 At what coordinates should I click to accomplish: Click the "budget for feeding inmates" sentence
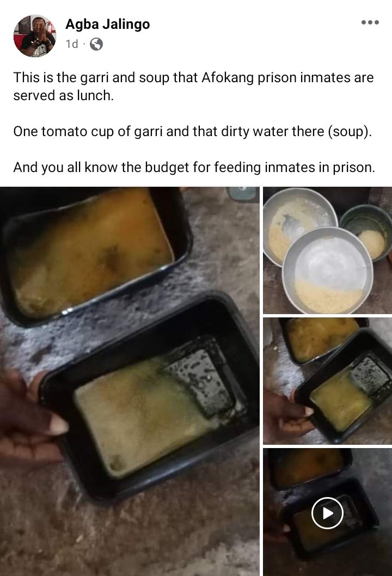(194, 168)
